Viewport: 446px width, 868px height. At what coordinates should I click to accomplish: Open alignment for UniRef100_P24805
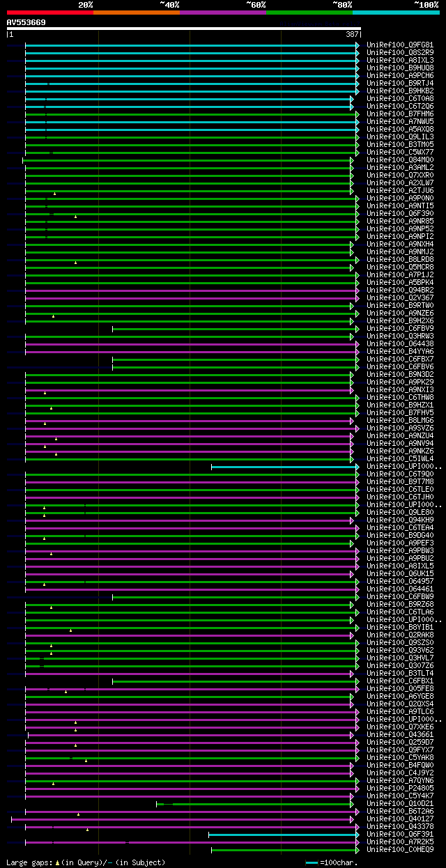401,789
